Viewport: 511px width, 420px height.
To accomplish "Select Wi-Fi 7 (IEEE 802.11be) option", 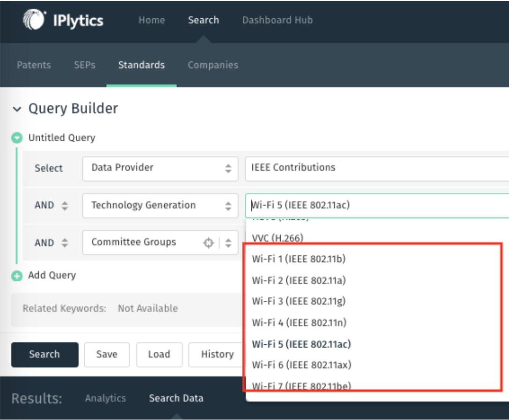I will click(301, 386).
